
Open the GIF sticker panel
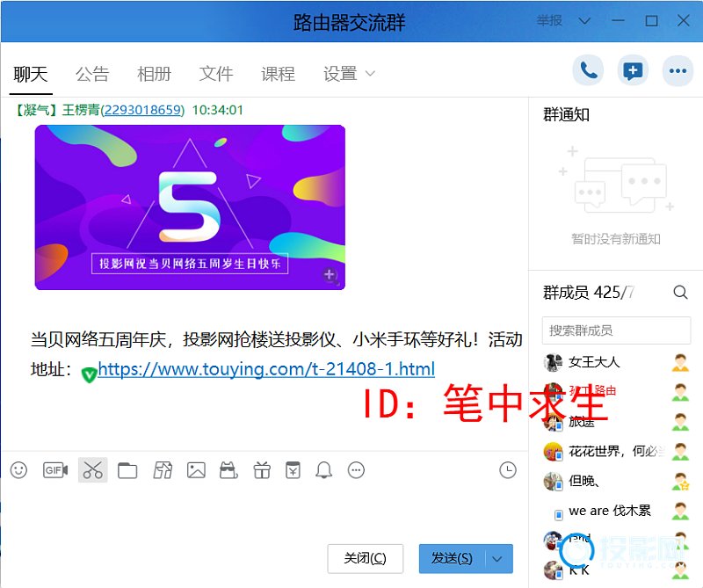tap(55, 470)
